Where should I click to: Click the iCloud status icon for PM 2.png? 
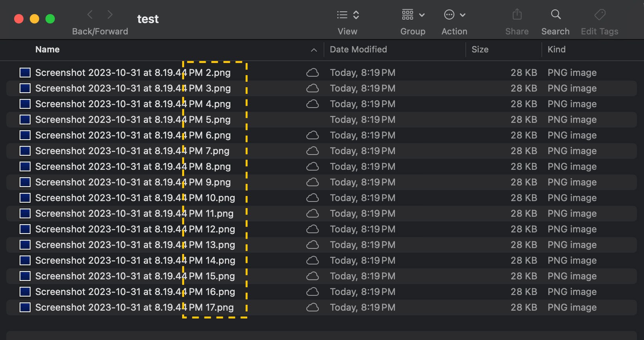(312, 73)
